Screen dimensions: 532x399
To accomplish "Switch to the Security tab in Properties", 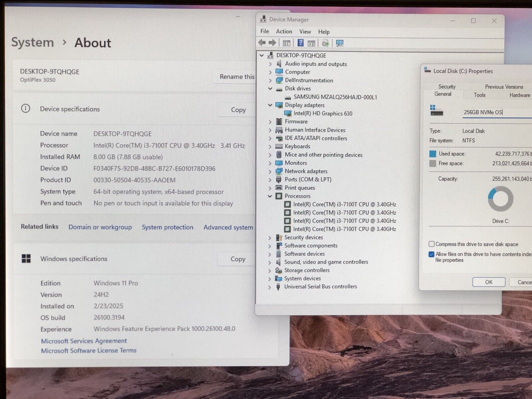I will pos(447,86).
